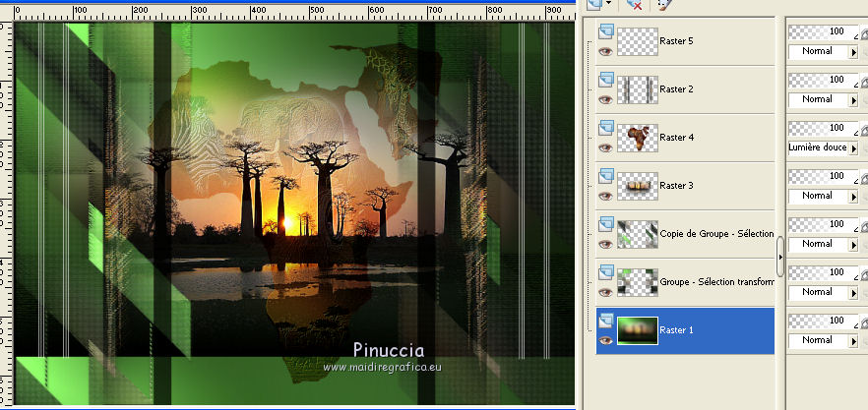This screenshot has width=868, height=410.
Task: Hide the Raster 5 layer via eye
Action: (605, 51)
